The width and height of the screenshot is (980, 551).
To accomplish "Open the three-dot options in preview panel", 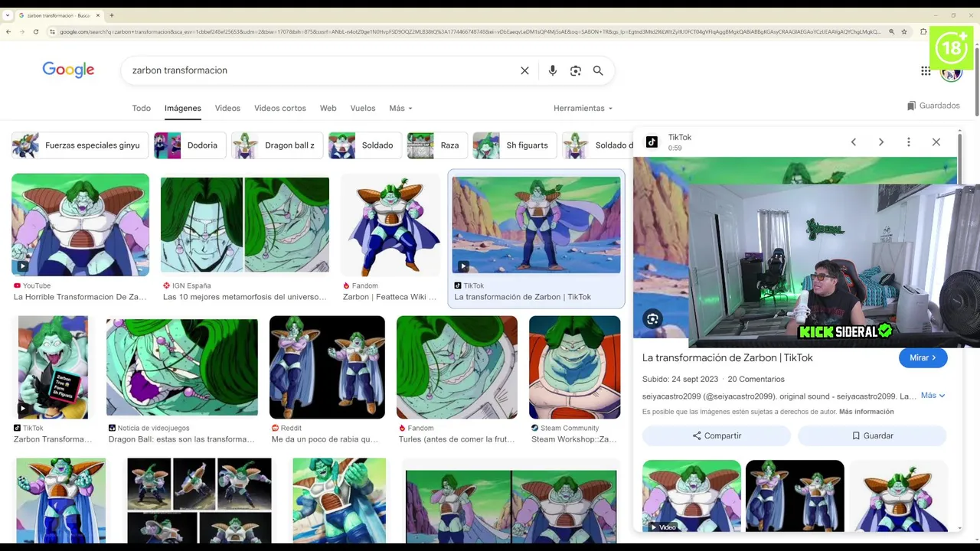I will [909, 142].
